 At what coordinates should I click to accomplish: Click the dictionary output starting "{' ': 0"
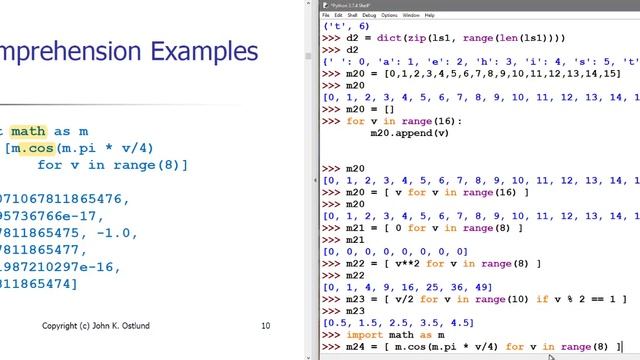tap(481, 62)
